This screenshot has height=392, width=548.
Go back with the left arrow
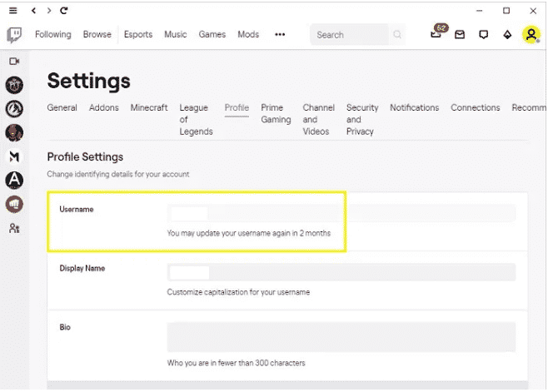tap(33, 11)
